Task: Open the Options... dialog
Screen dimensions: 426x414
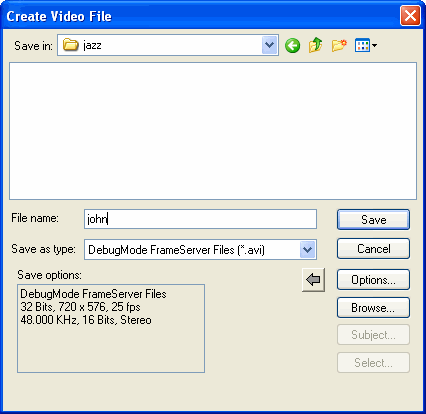Action: pyautogui.click(x=373, y=280)
